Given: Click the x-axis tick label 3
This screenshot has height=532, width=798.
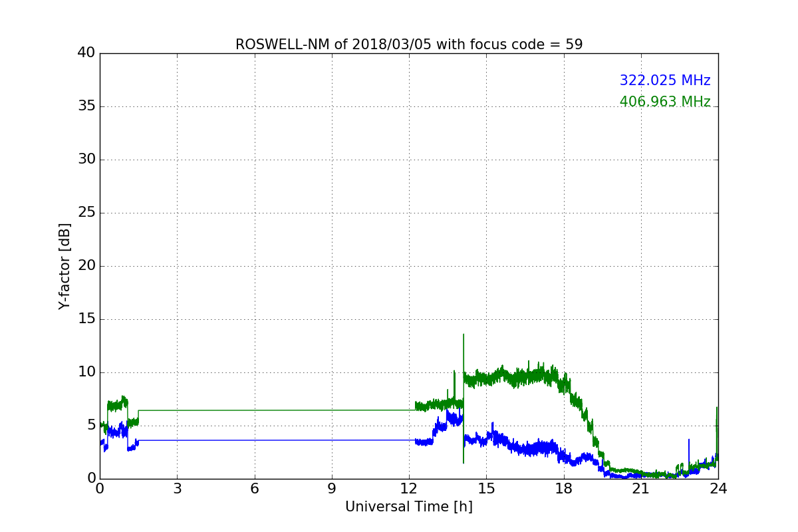Looking at the screenshot, I should coord(177,488).
